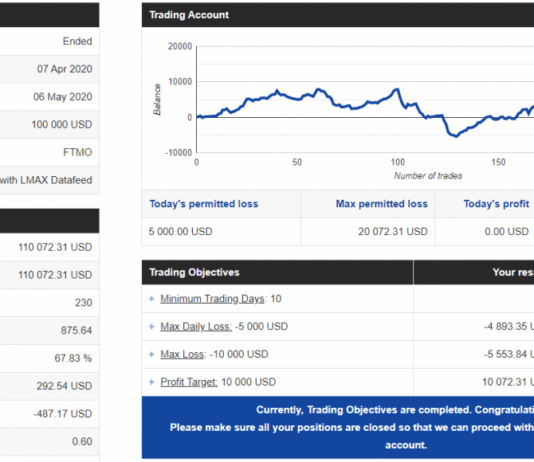
Task: Click the 06 May 2020 end date
Action: point(63,97)
